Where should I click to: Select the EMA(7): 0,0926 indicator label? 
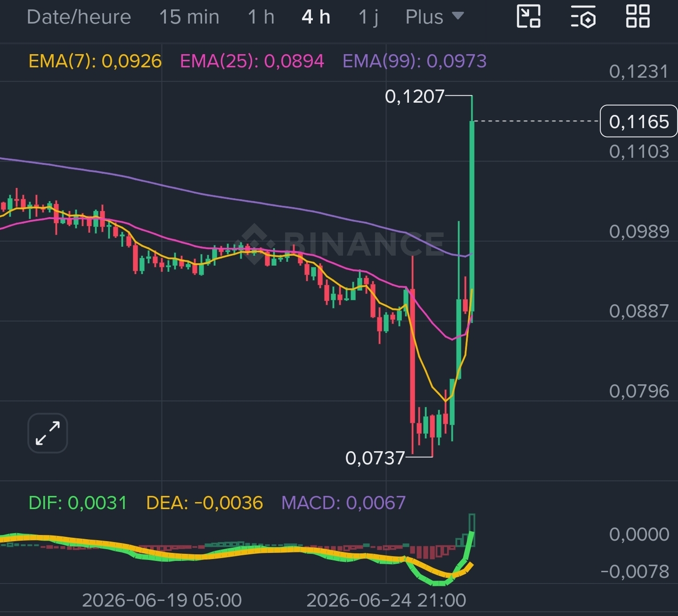coord(95,61)
